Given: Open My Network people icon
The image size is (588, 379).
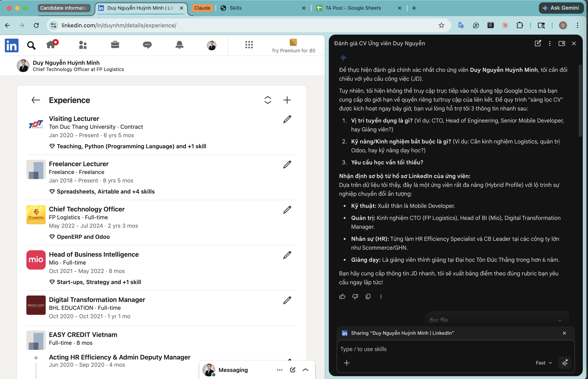Looking at the screenshot, I should click(x=83, y=45).
